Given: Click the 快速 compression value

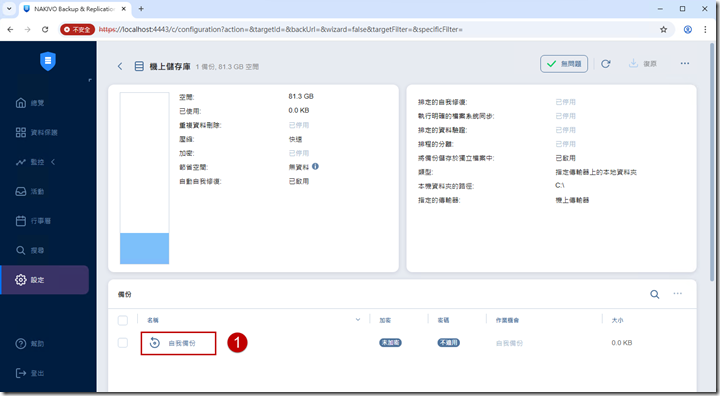Looking at the screenshot, I should point(295,139).
